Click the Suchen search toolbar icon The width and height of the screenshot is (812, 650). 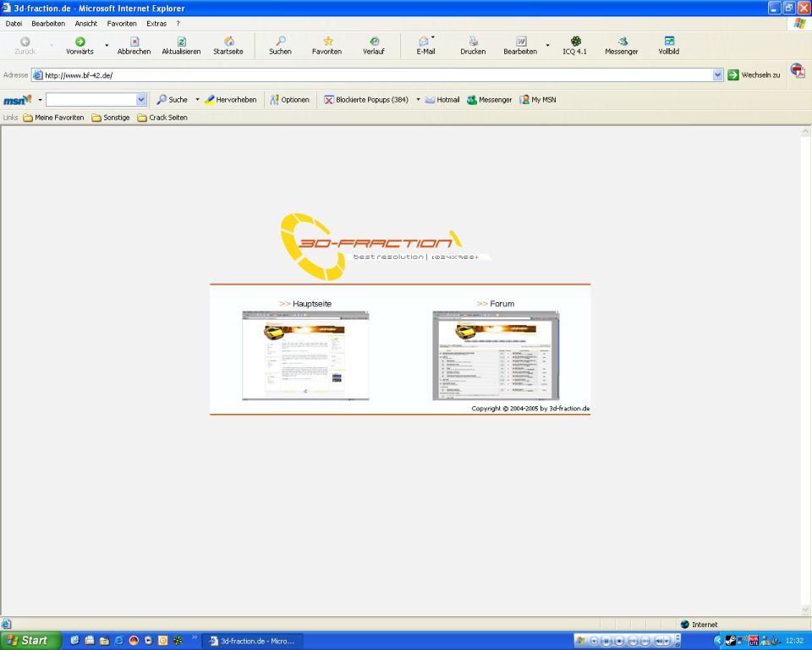pos(280,41)
